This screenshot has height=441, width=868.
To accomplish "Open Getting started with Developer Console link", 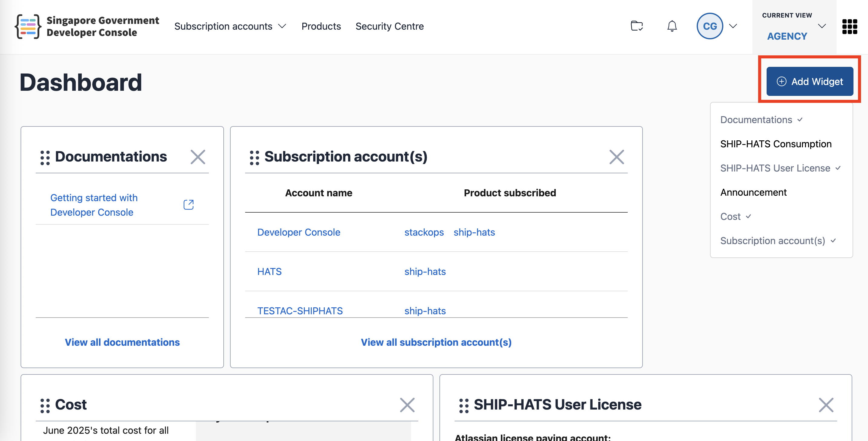I will point(94,205).
